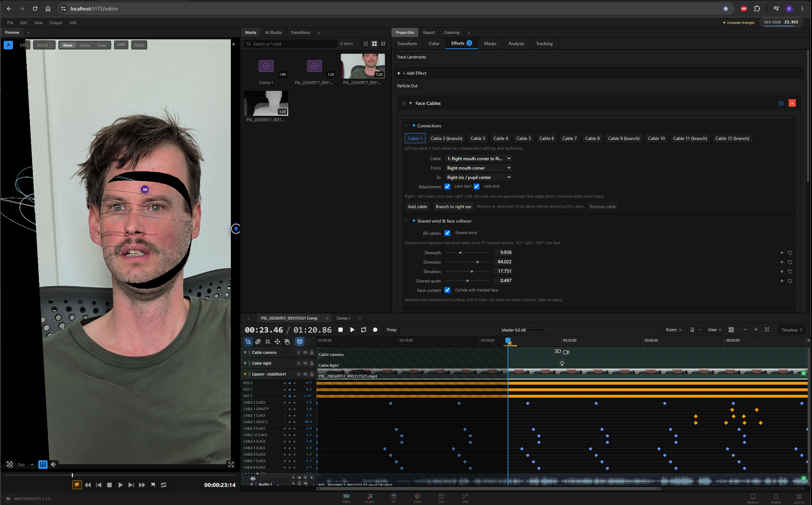
Task: Select the hand pan tool in timeline
Action: pos(287,342)
